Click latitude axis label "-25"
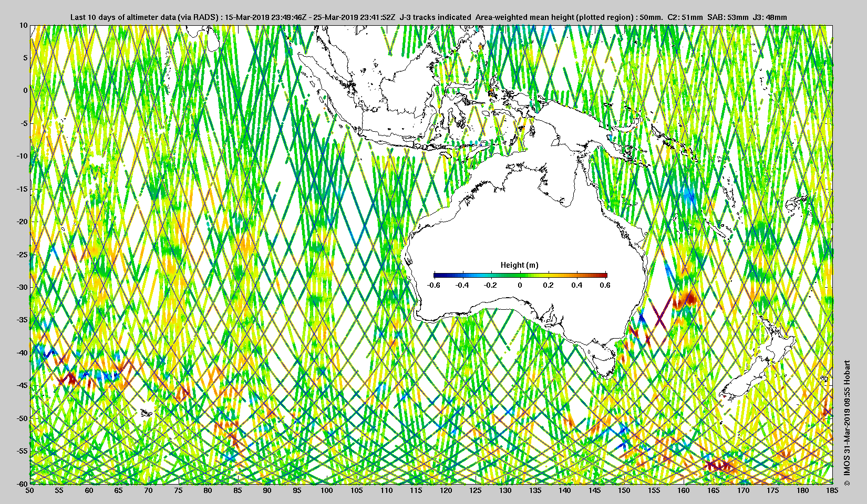The height and width of the screenshot is (504, 867). click(22, 254)
